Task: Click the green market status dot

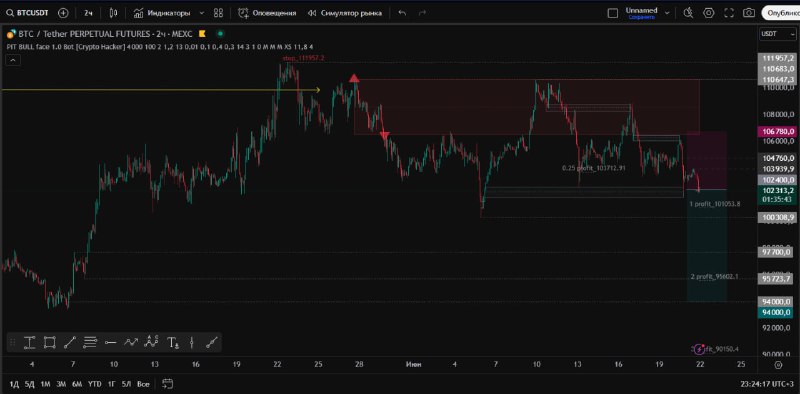Action: [220, 34]
